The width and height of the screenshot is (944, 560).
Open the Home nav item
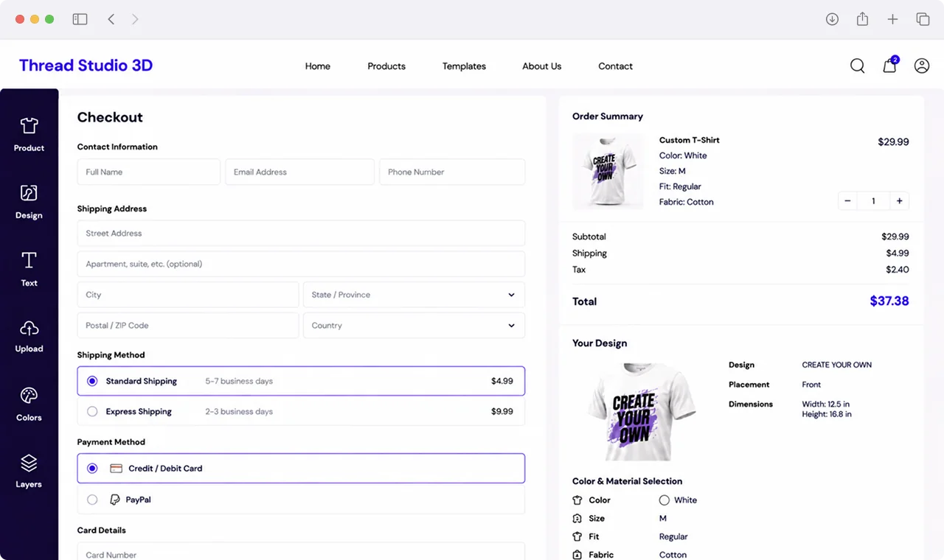click(x=318, y=66)
